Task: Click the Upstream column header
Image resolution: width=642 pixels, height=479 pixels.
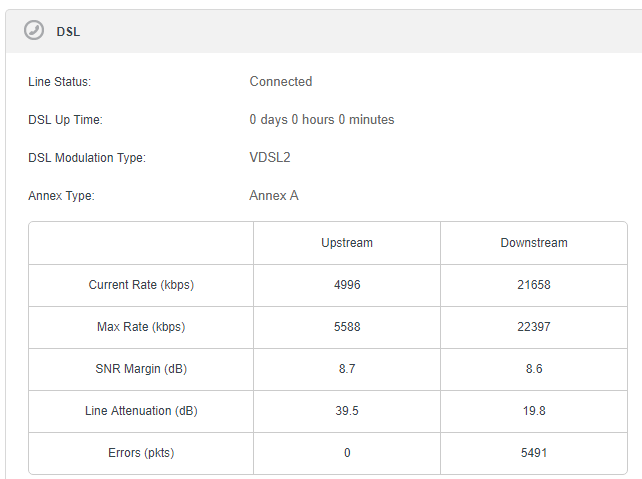Action: coord(347,243)
